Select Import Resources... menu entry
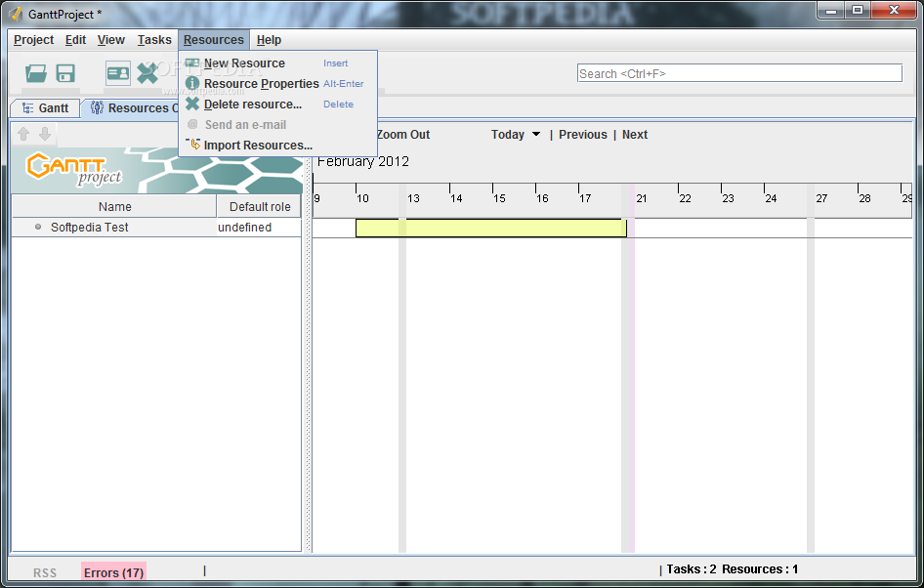 click(277, 145)
